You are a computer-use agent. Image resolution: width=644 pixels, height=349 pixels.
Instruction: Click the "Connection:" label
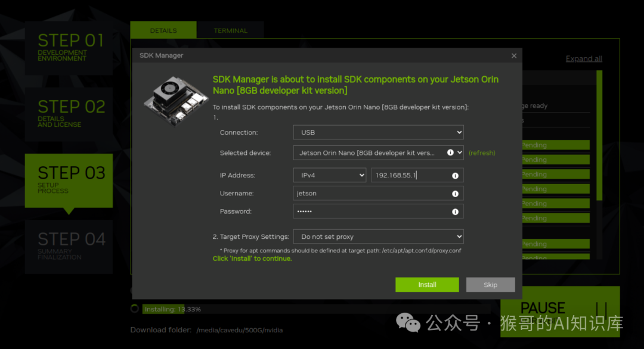coord(239,132)
